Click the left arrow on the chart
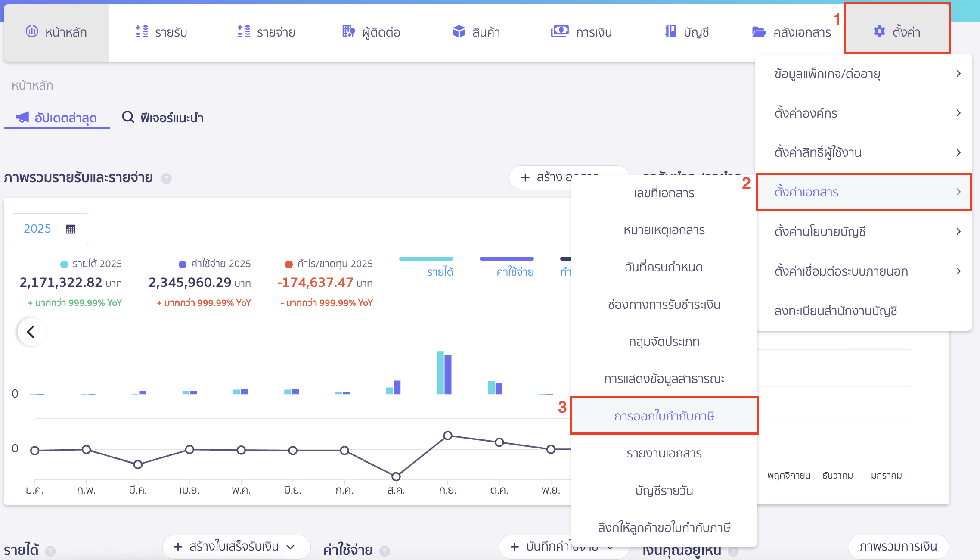The width and height of the screenshot is (980, 560). point(31,332)
